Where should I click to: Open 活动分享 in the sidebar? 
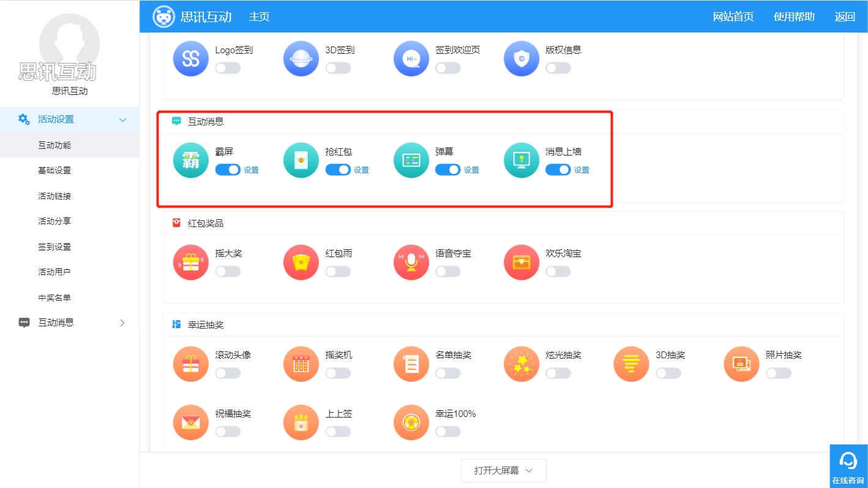point(70,221)
